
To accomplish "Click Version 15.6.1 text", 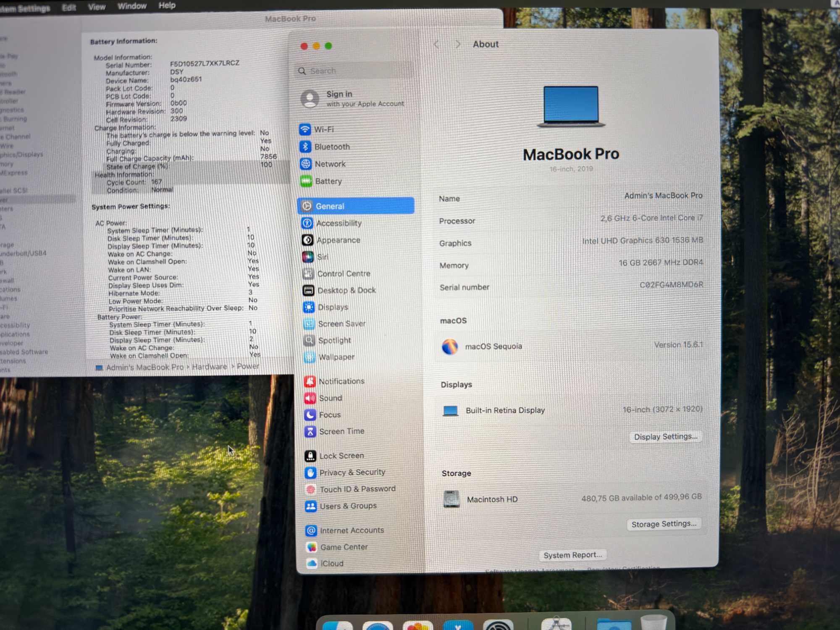I will [x=678, y=345].
